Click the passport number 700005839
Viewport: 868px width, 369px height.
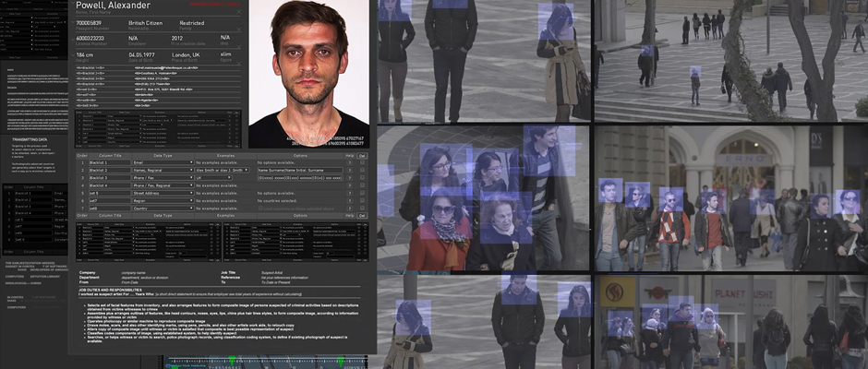click(90, 23)
